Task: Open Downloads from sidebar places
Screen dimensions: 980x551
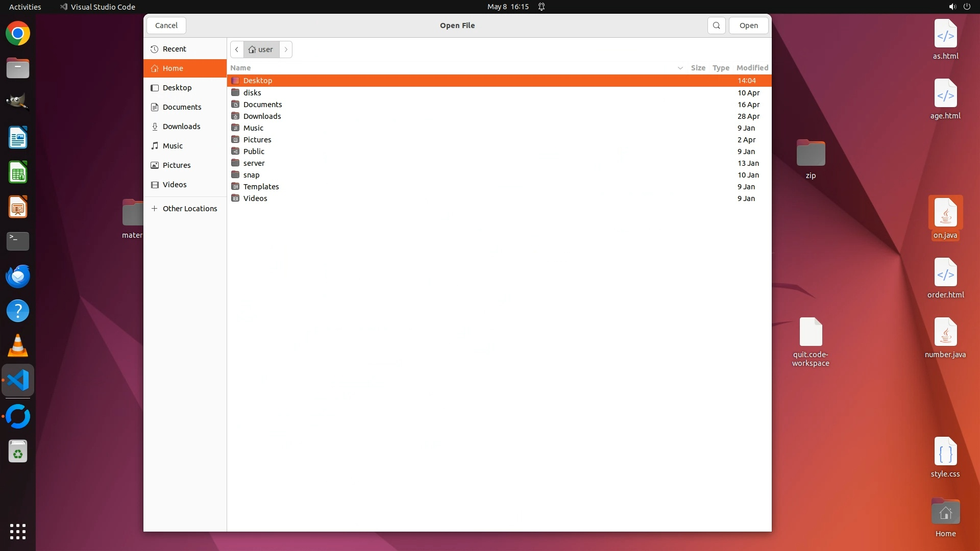Action: point(181,127)
